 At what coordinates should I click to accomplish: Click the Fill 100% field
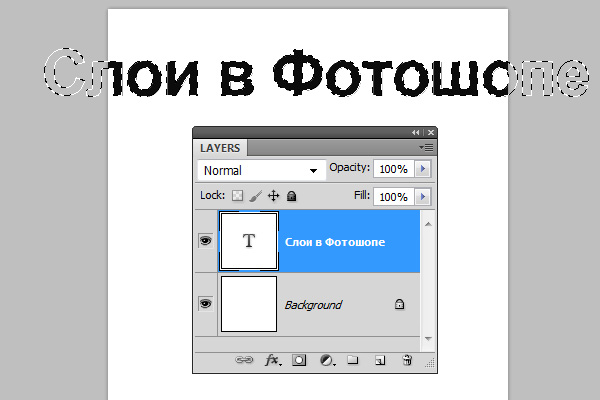click(394, 197)
